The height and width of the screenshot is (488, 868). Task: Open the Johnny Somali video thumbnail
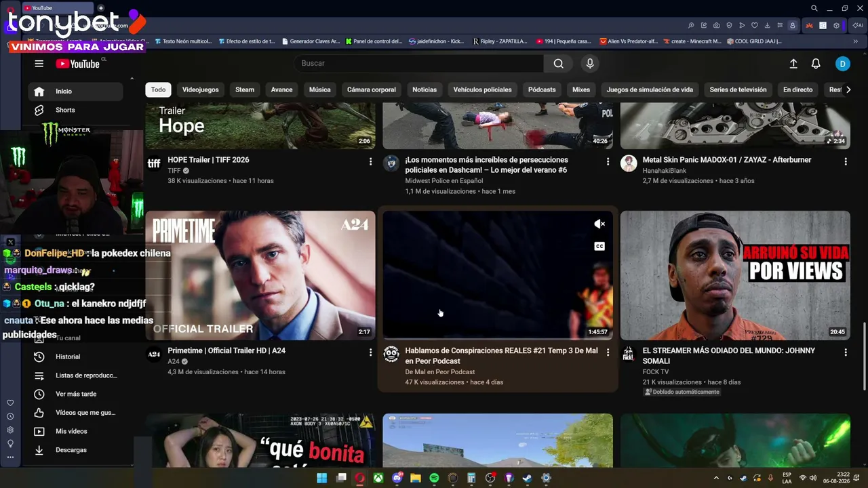click(x=735, y=275)
